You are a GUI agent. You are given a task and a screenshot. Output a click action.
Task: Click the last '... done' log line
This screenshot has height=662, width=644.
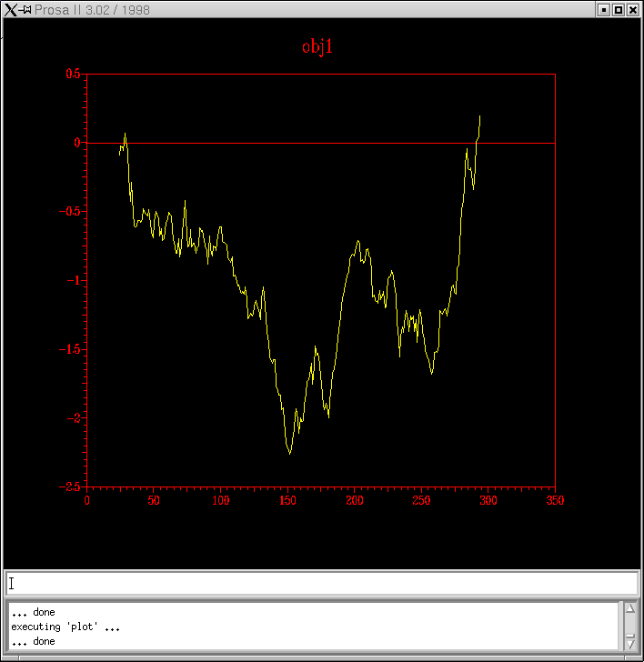[33, 641]
